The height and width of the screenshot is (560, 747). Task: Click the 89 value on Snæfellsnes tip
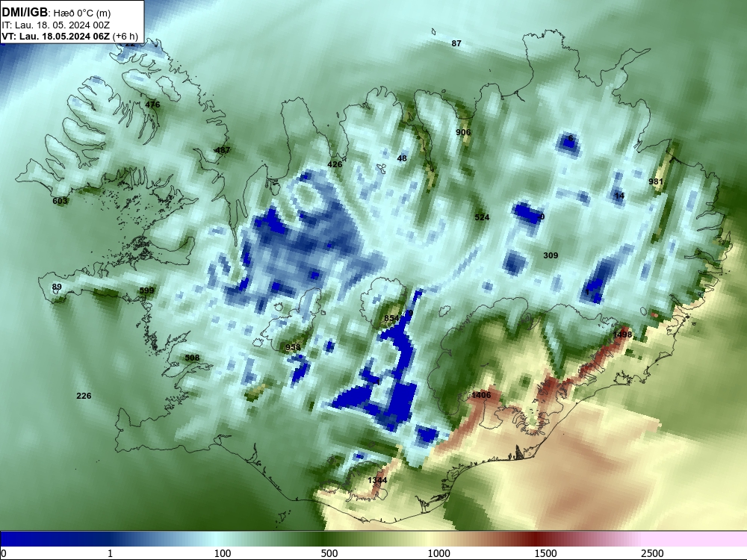click(57, 287)
